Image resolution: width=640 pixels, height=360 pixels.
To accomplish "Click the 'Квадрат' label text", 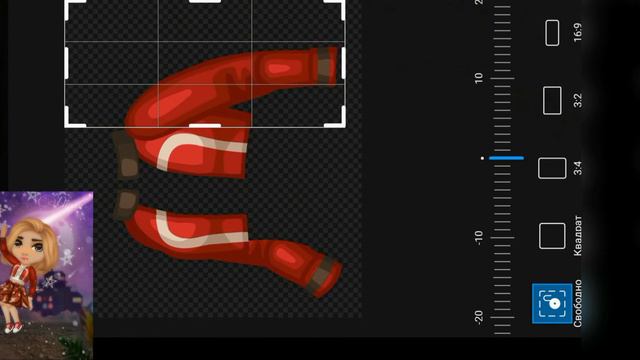I will (578, 236).
